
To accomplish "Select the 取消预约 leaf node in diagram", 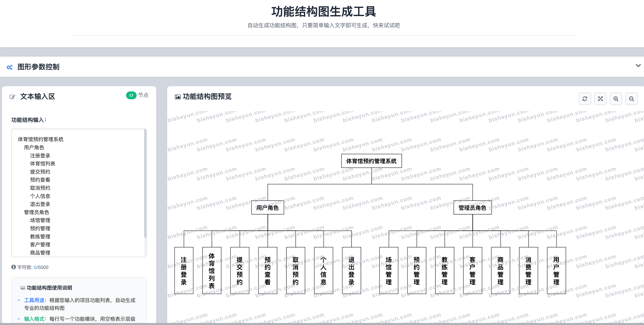I will (296, 271).
